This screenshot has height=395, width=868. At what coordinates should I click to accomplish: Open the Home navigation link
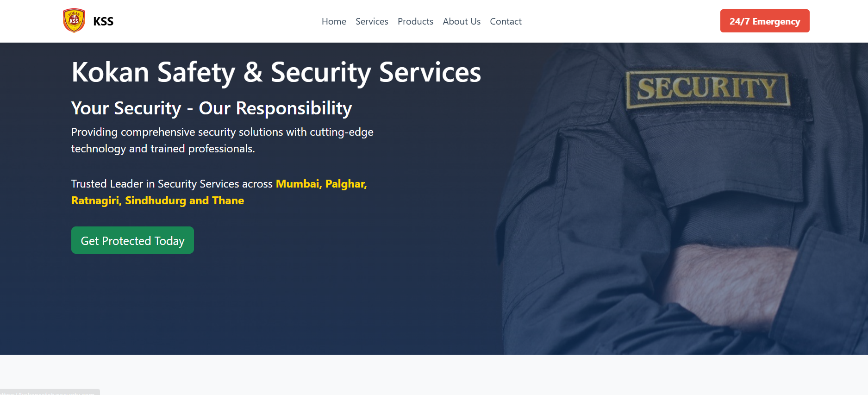click(x=334, y=21)
